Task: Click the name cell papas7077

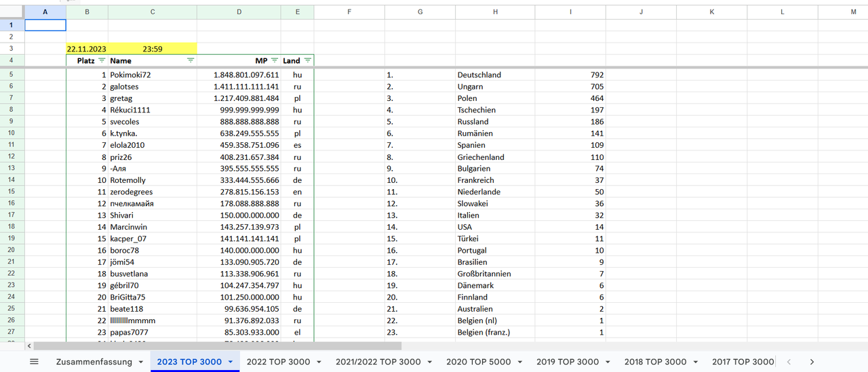Action: pos(153,332)
